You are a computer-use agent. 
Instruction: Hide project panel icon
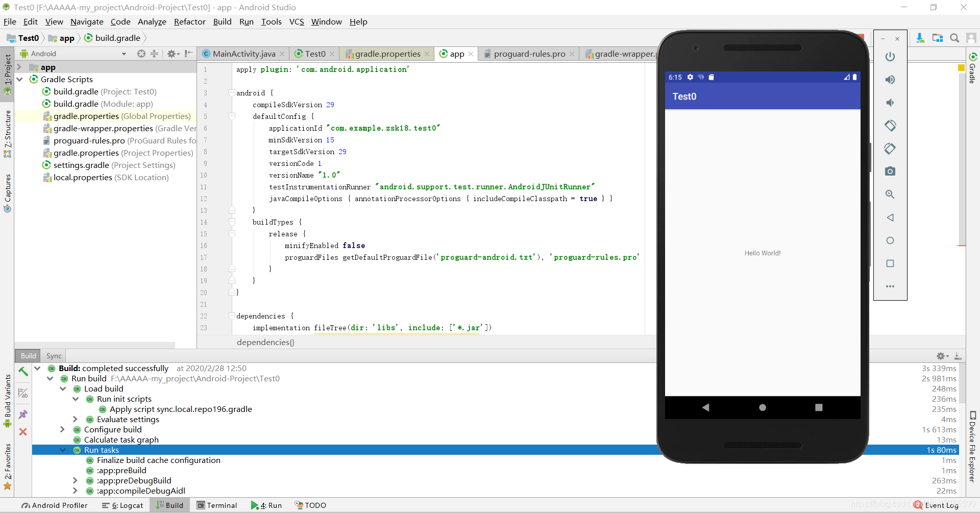pos(189,54)
